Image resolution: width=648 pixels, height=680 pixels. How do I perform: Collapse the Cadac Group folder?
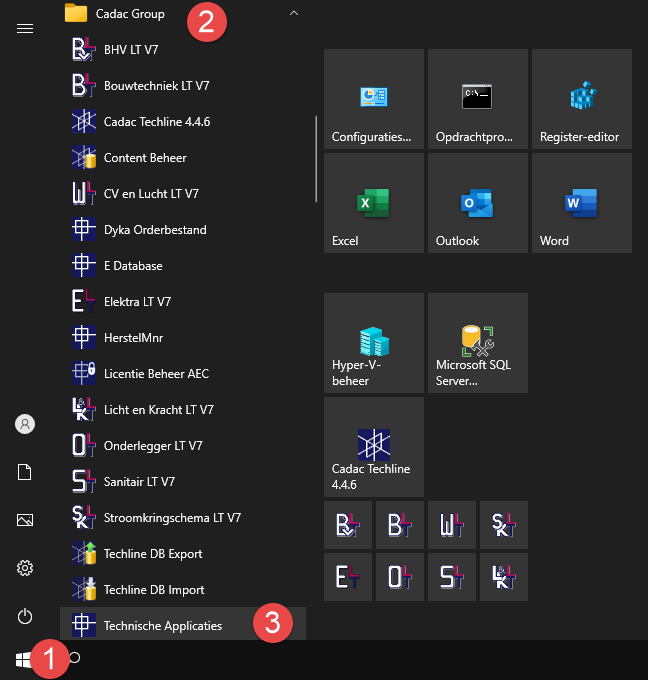294,13
